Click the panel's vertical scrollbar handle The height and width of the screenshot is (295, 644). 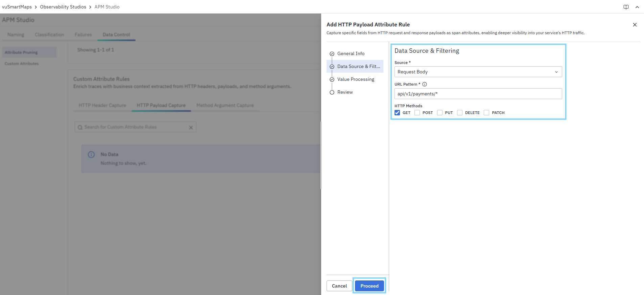click(x=321, y=155)
